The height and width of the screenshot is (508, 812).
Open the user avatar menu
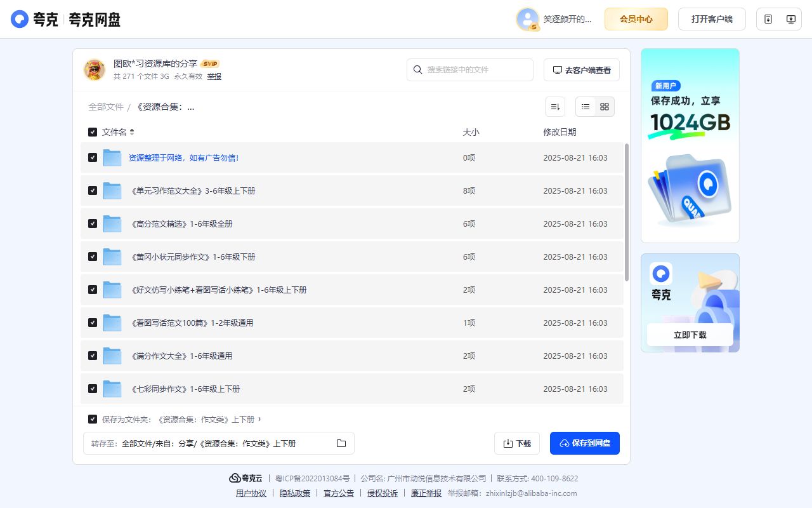527,19
